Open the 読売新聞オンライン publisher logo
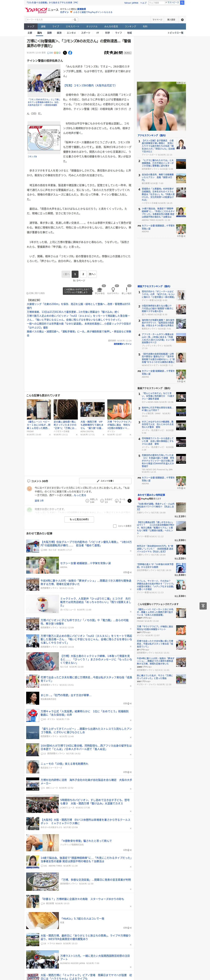The width and height of the screenshot is (210, 980). pos(118,53)
